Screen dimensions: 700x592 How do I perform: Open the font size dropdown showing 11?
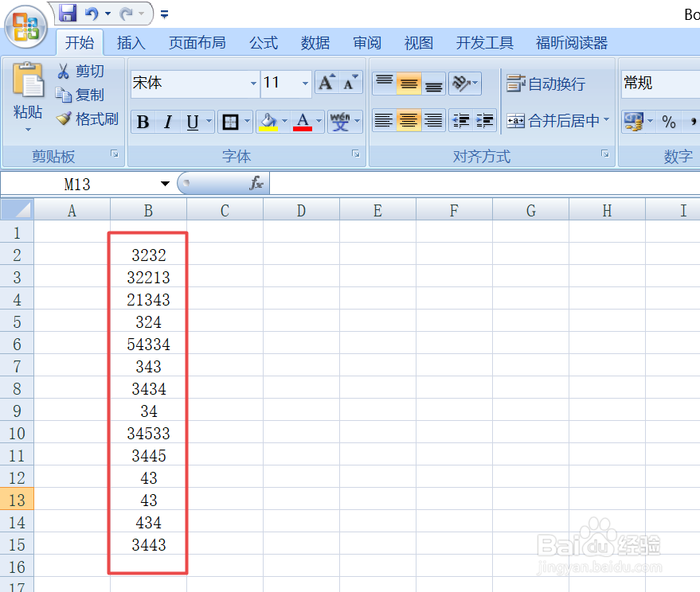[x=305, y=84]
